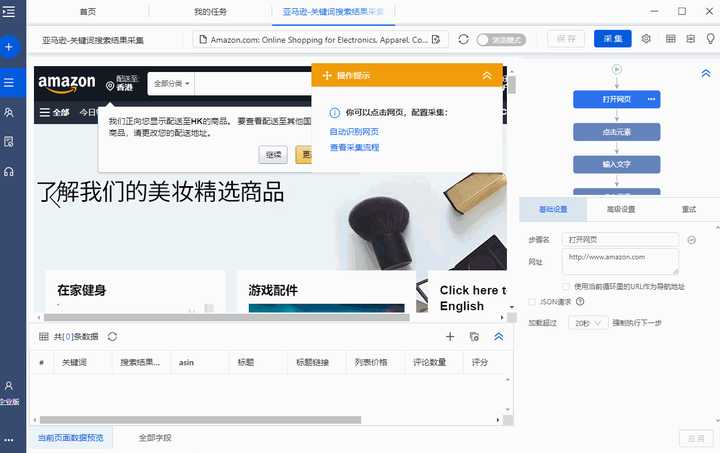Open task settings gear icon
This screenshot has width=720, height=453.
click(646, 39)
